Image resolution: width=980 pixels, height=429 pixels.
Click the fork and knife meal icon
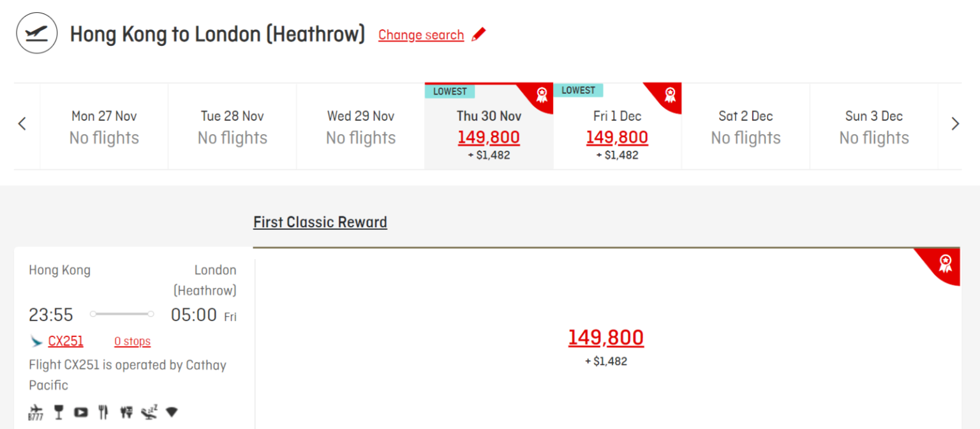(x=103, y=412)
